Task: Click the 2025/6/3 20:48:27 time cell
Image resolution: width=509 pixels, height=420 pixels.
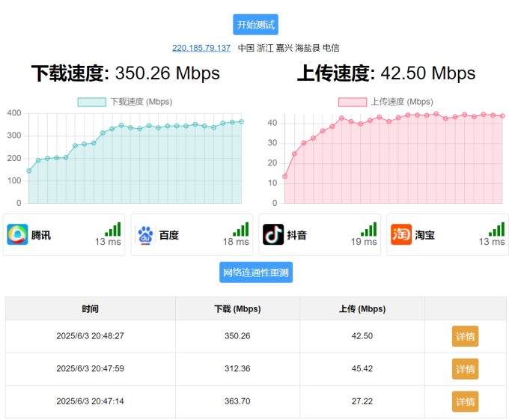Action: pyautogui.click(x=91, y=336)
